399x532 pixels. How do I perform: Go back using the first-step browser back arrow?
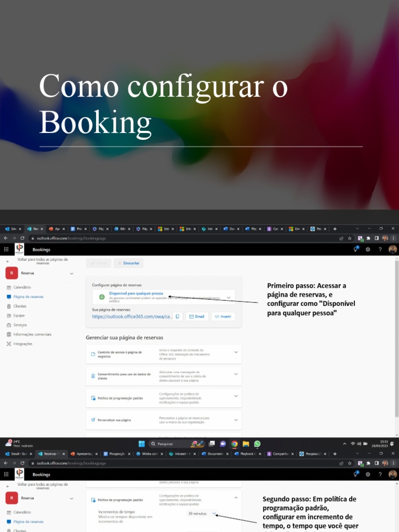tap(6, 238)
